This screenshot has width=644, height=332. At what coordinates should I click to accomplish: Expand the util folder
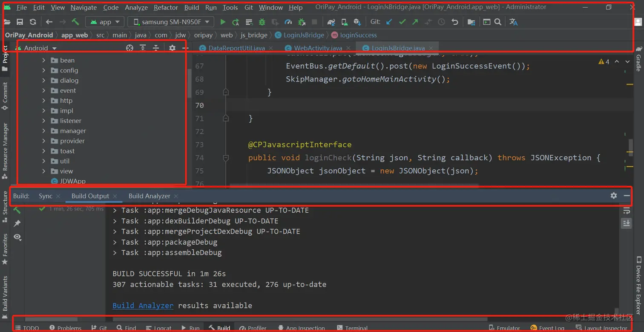click(43, 161)
